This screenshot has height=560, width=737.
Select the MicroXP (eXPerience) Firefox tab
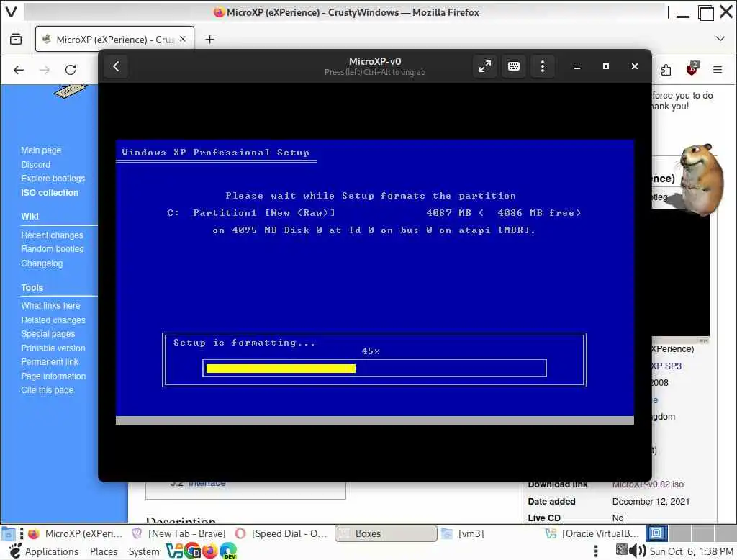[x=114, y=40]
